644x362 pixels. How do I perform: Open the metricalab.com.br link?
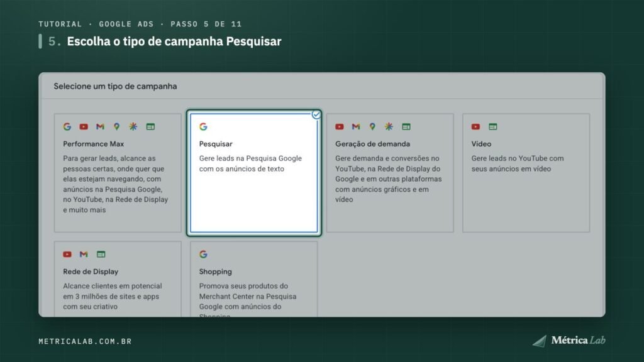85,341
